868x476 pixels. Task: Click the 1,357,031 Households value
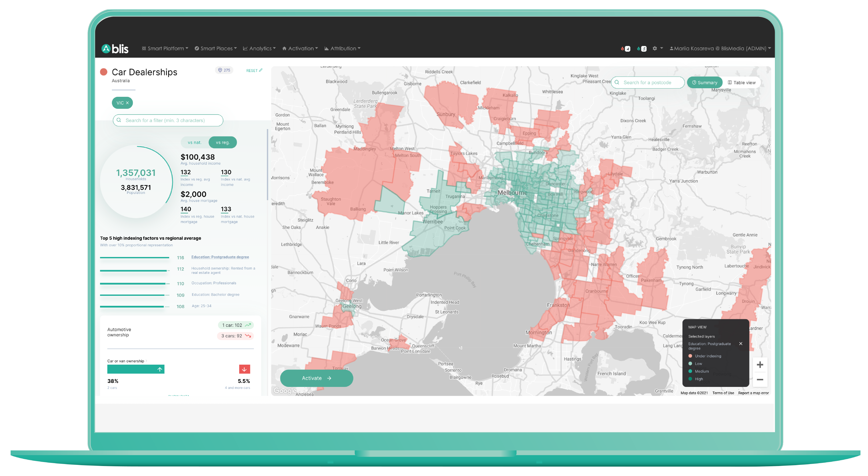136,173
